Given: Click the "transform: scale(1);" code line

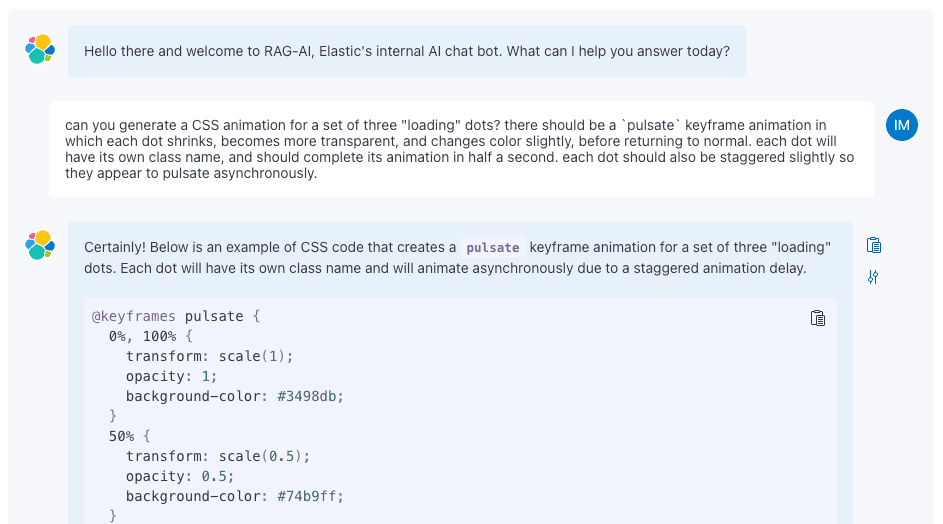Looking at the screenshot, I should coord(210,356).
